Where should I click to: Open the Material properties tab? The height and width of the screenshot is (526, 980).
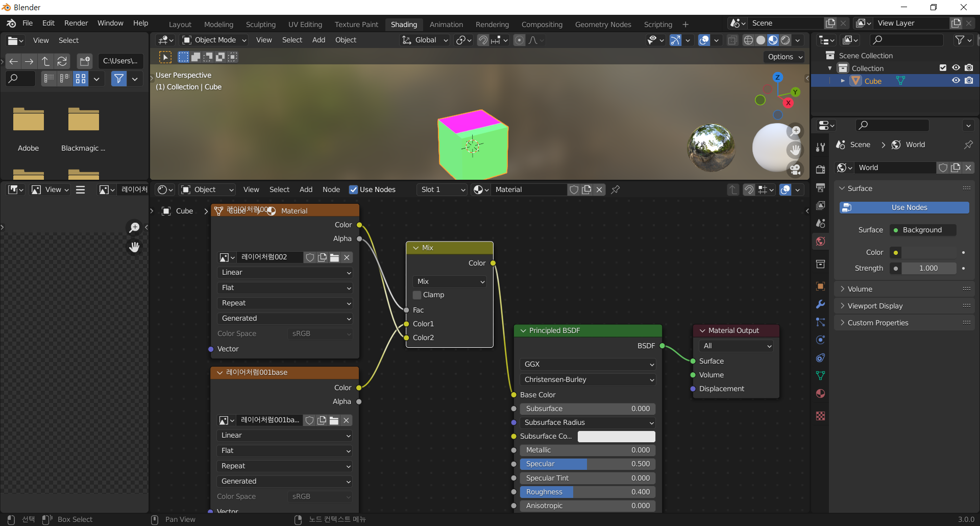click(x=820, y=393)
